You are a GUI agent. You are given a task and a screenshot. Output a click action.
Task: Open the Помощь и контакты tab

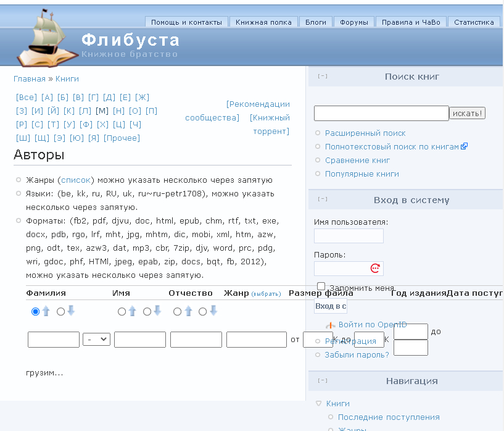click(x=186, y=22)
